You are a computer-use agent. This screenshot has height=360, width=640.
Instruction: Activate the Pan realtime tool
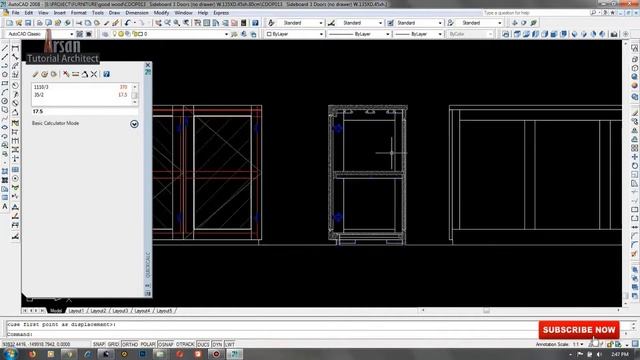[x=158, y=23]
